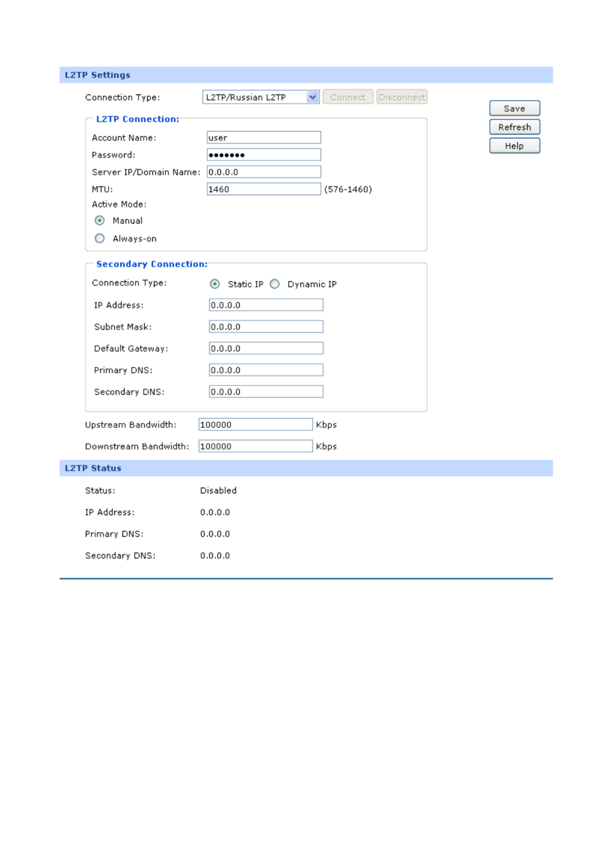Click the Downstream Bandwidth field
The height and width of the screenshot is (868, 613).
pos(255,446)
